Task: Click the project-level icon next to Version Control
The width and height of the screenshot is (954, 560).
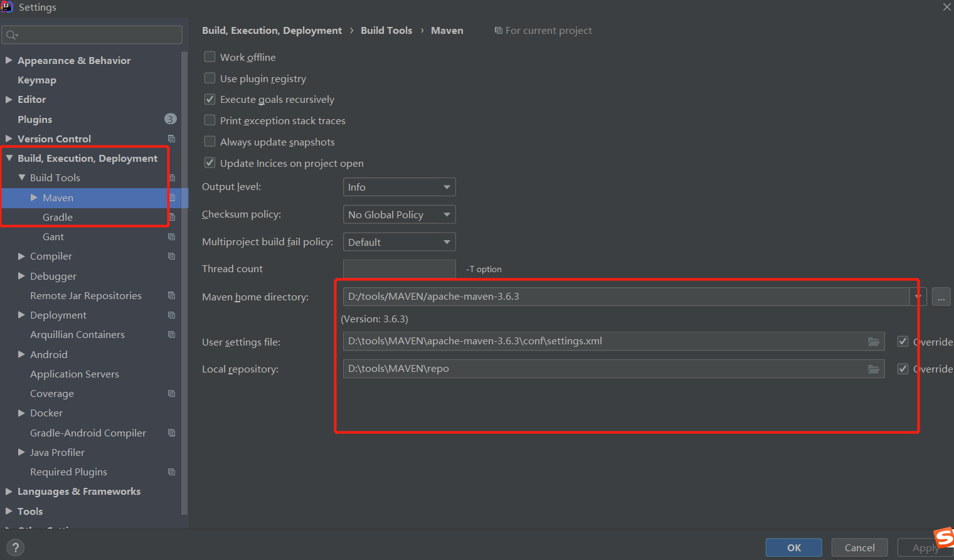Action: [x=171, y=139]
